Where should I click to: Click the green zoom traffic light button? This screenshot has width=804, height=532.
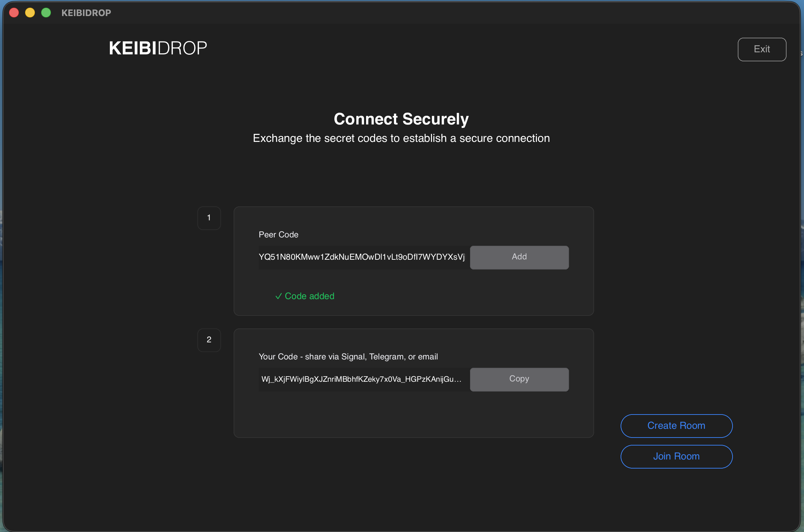pos(46,12)
